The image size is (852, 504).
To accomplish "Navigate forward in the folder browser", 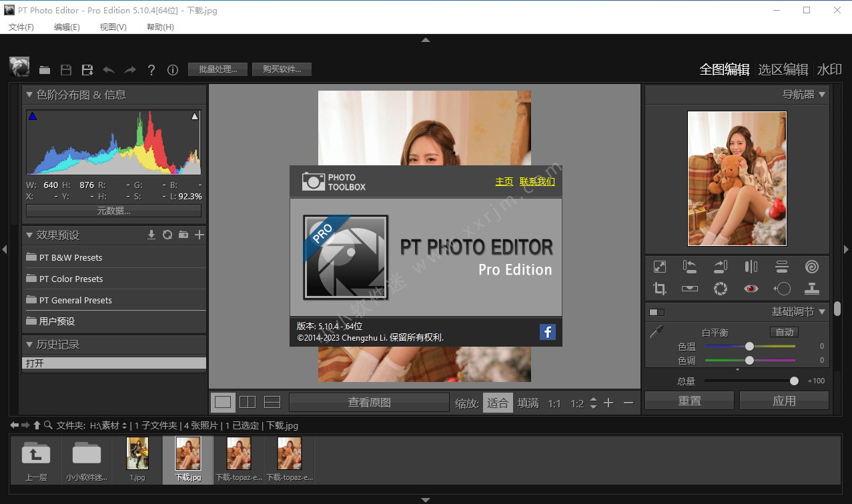I will click(26, 425).
